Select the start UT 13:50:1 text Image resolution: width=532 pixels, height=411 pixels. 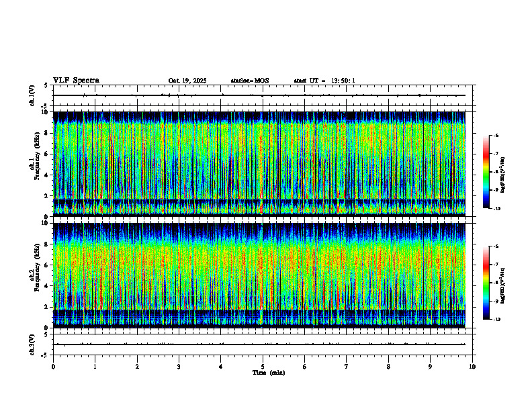click(324, 81)
